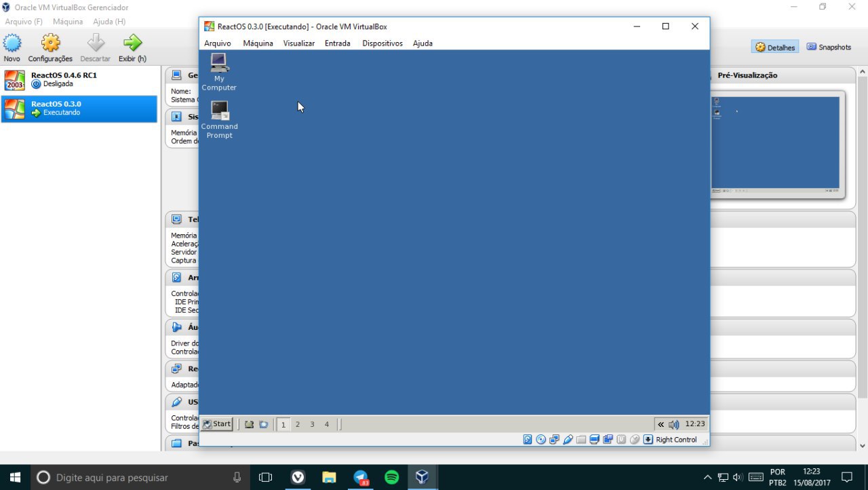Click the USB section icon in details
The height and width of the screenshot is (490, 868).
[176, 402]
